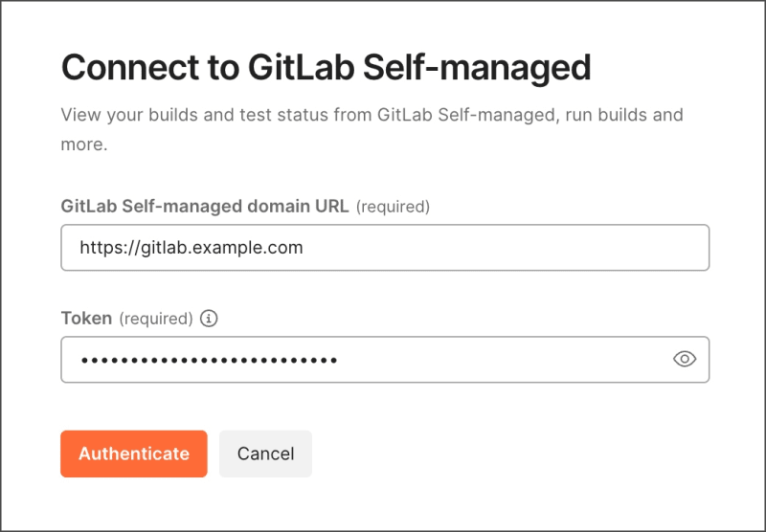Click the info icon beside Token label
Screen dimensions: 766x532
click(x=210, y=318)
